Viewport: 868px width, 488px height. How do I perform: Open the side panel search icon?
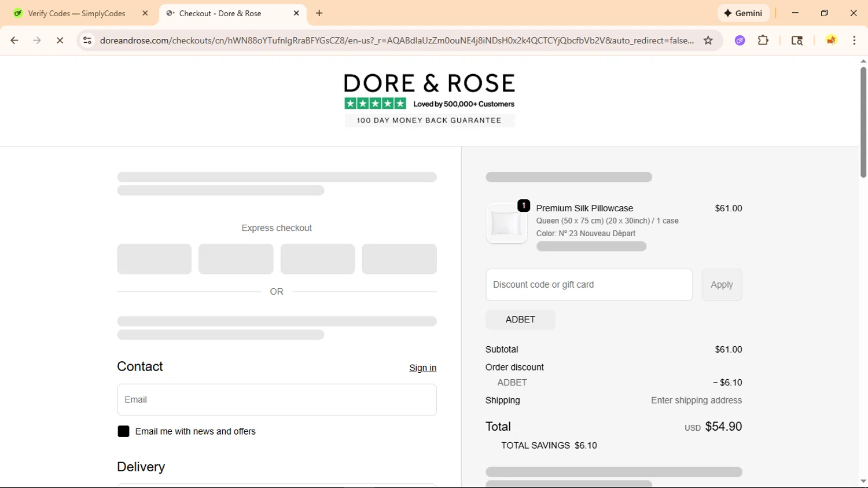(x=797, y=41)
